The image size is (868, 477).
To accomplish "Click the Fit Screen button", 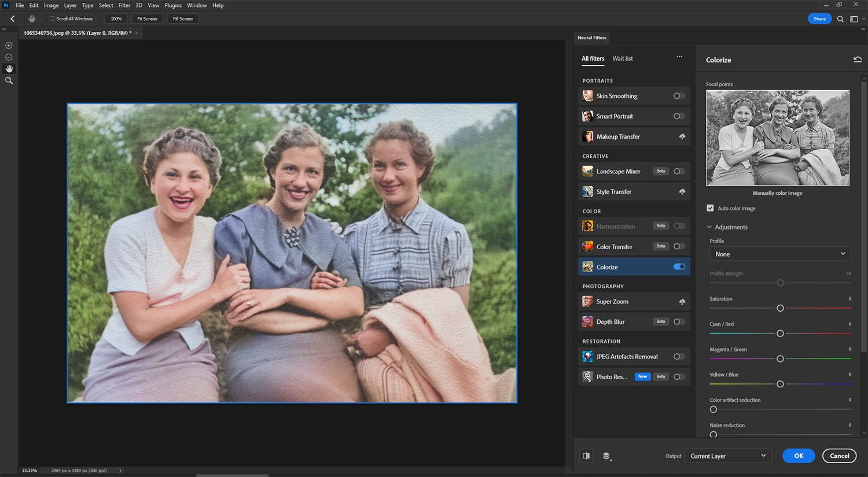I will [x=147, y=19].
